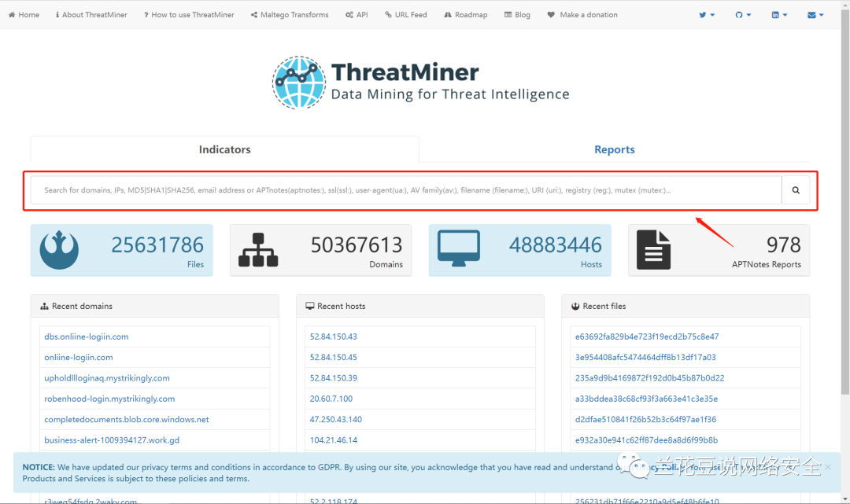Viewport: 850px width, 504px height.
Task: Open the URL Feed link
Action: [406, 15]
